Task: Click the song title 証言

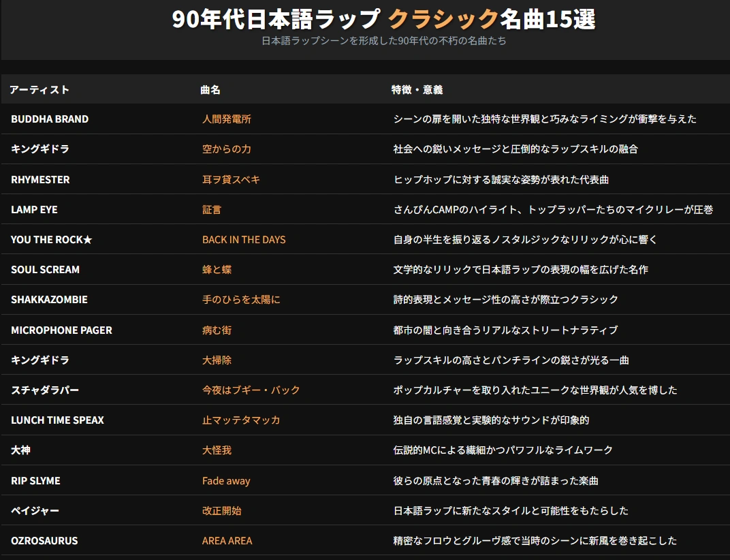Action: [x=212, y=210]
